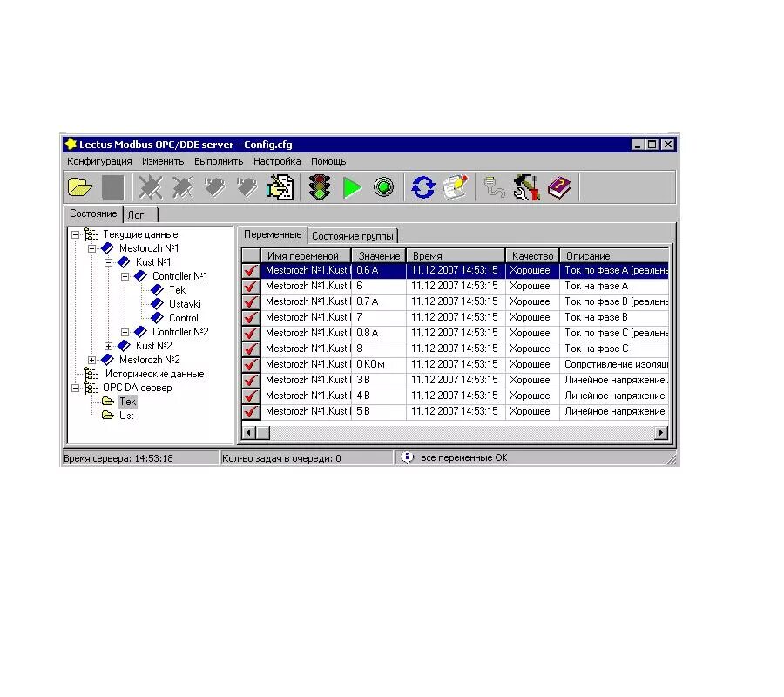This screenshot has width=784, height=697.
Task: Toggle checkmark of row with value 0.8 A
Action: pyautogui.click(x=251, y=333)
